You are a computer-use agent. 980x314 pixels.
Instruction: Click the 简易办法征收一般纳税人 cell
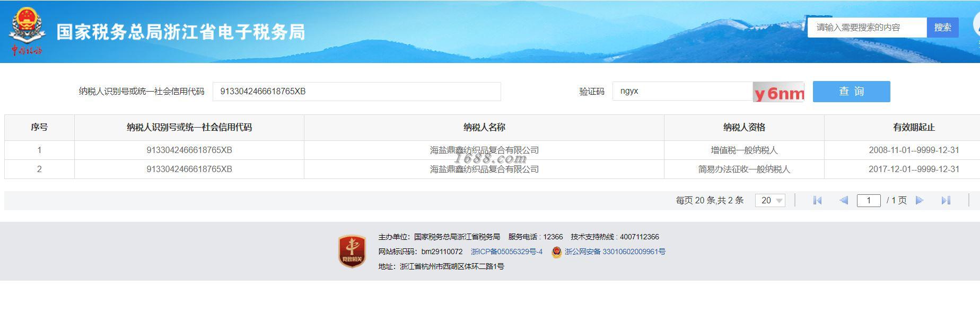click(x=744, y=169)
